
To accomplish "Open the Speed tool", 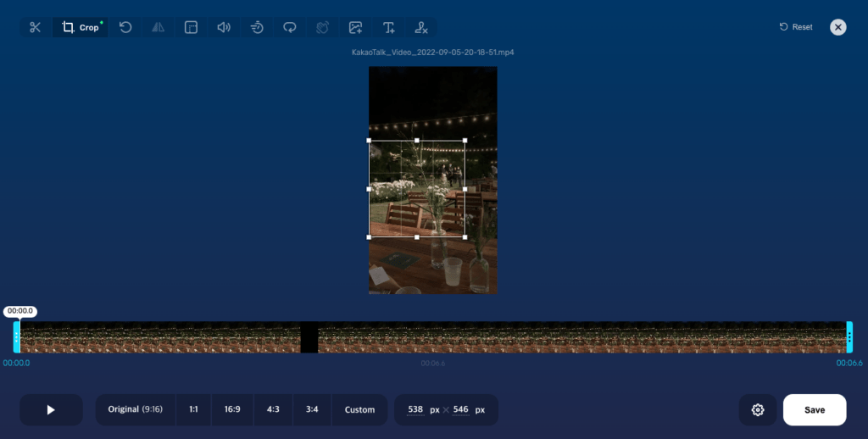I will point(257,27).
